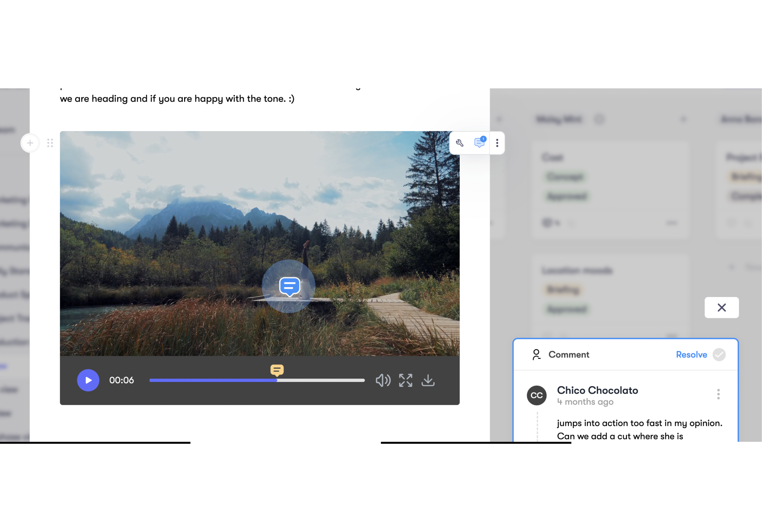762x532 pixels.
Task: Open the wrench settings for video block
Action: [x=460, y=143]
